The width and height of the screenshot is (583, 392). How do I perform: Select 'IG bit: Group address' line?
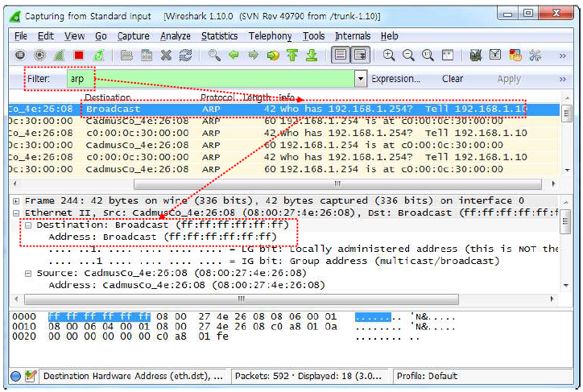click(x=274, y=262)
